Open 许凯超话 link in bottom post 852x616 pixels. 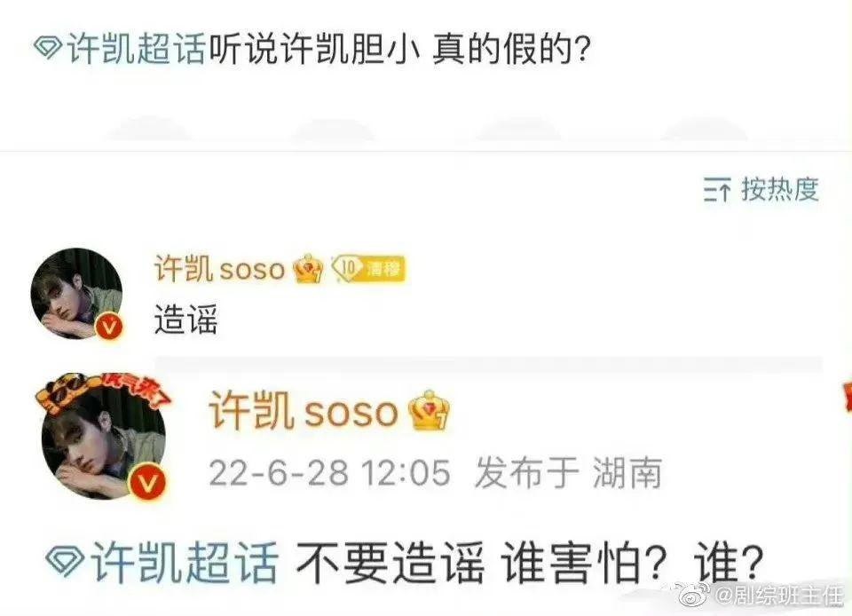tap(185, 563)
